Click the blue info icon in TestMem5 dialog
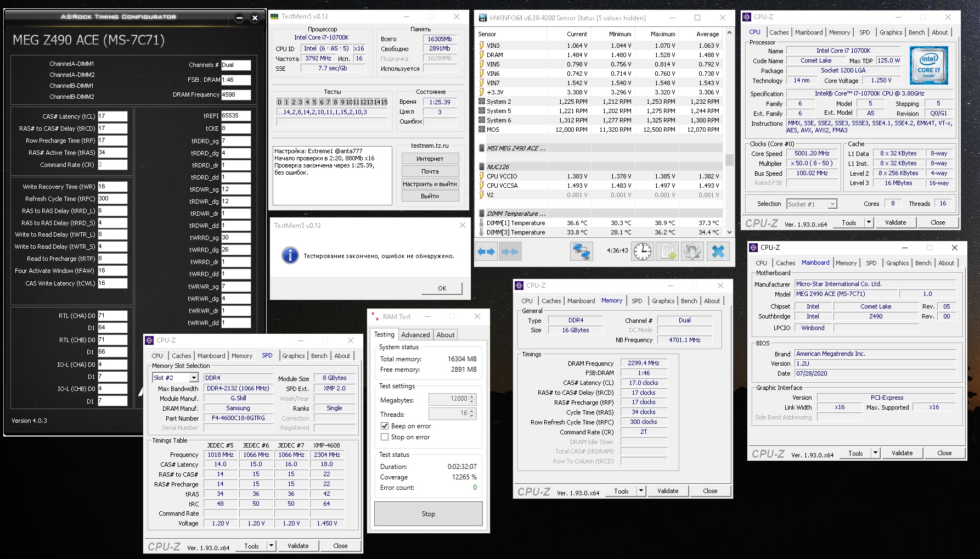 tap(290, 255)
